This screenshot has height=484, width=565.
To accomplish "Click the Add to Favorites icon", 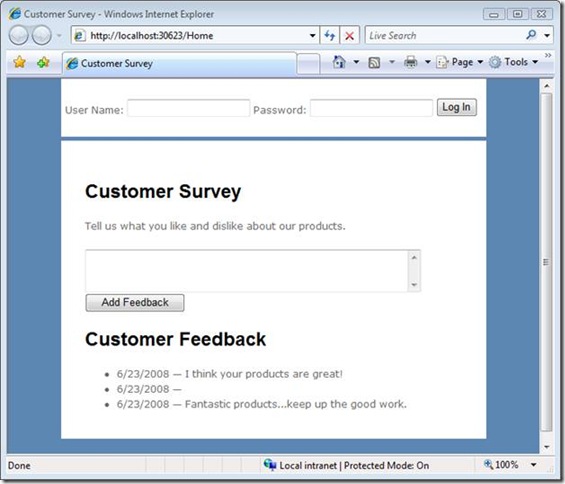I will pos(43,62).
